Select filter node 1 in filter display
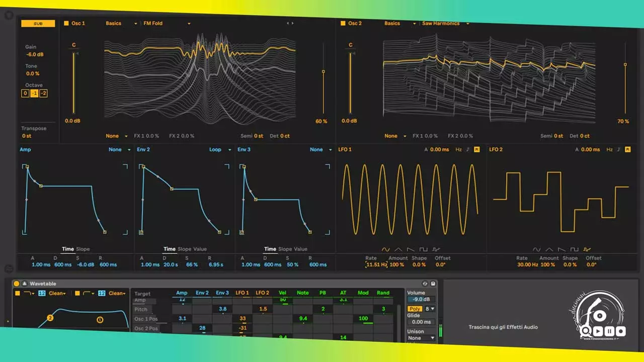Screen dimensions: 644x362 coord(100,320)
